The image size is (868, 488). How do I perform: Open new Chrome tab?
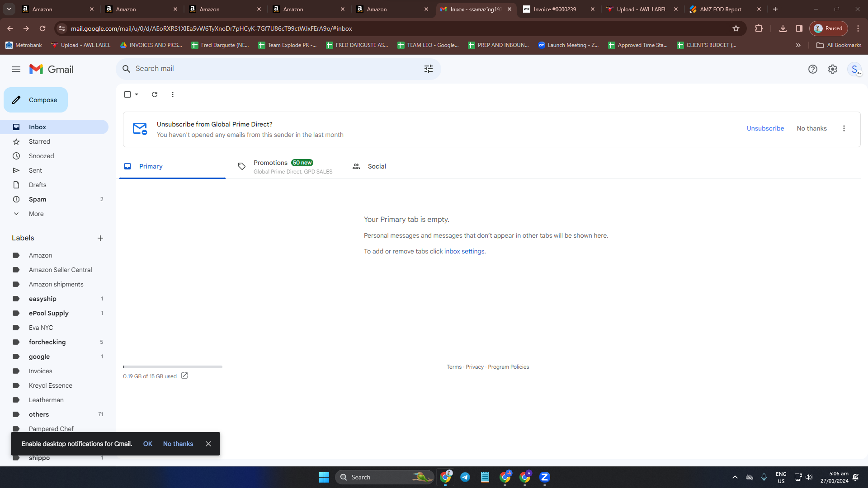pos(775,9)
